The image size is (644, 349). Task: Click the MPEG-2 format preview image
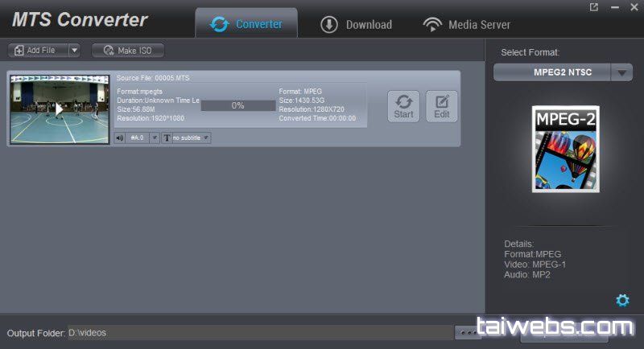click(x=565, y=149)
